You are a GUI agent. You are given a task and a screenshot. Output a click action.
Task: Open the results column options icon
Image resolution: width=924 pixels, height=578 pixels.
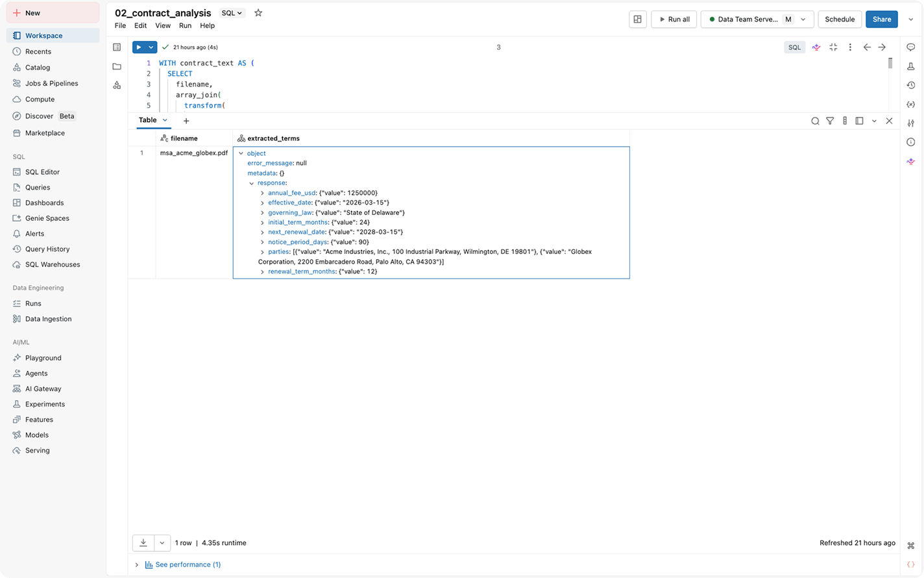click(845, 121)
